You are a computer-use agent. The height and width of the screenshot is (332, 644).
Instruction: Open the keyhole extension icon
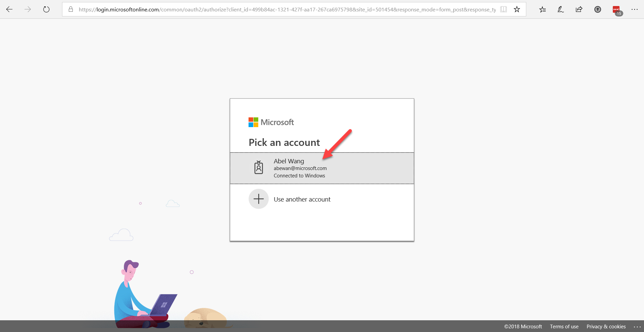[x=598, y=9]
